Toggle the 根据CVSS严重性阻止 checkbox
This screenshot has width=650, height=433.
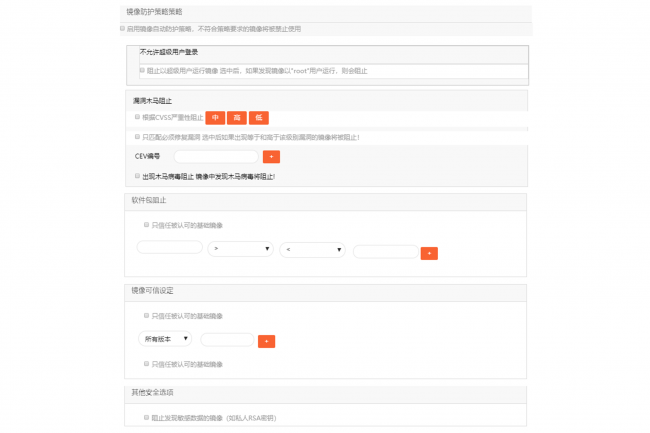pos(137,117)
